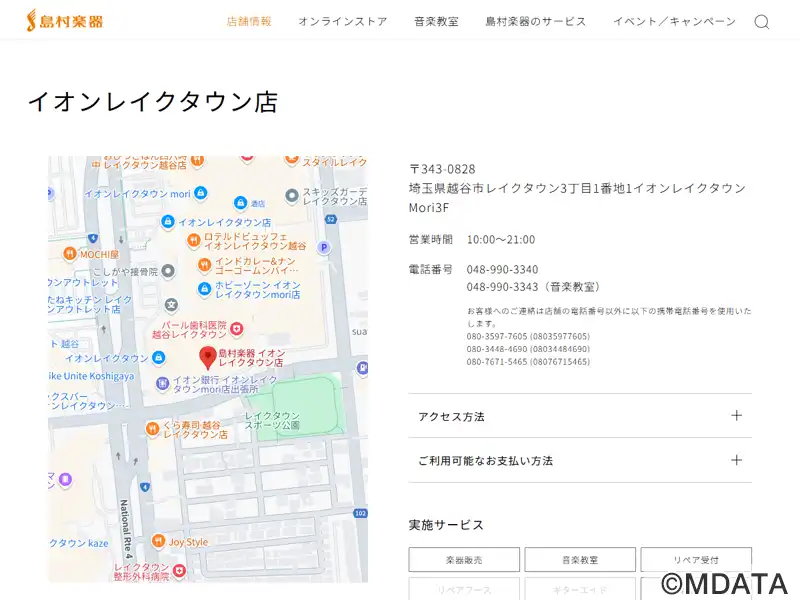Click the star pin below こしがや接骨院
Viewport: 800px width, 600px height.
click(x=172, y=305)
